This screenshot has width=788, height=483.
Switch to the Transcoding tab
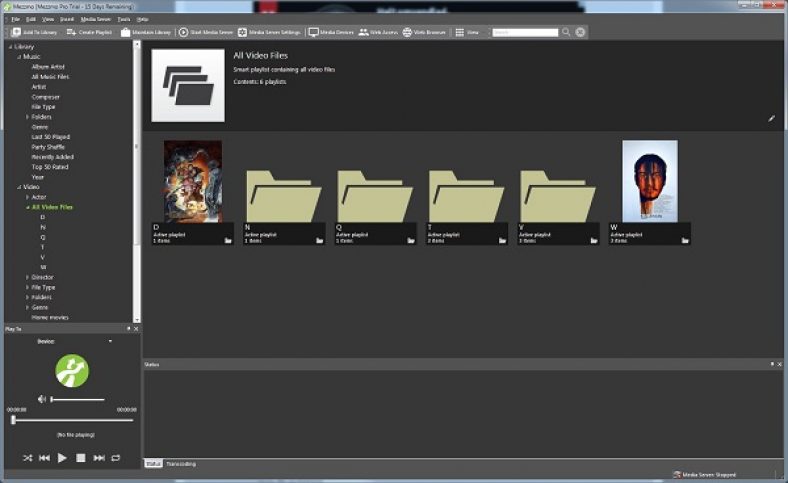coord(181,464)
